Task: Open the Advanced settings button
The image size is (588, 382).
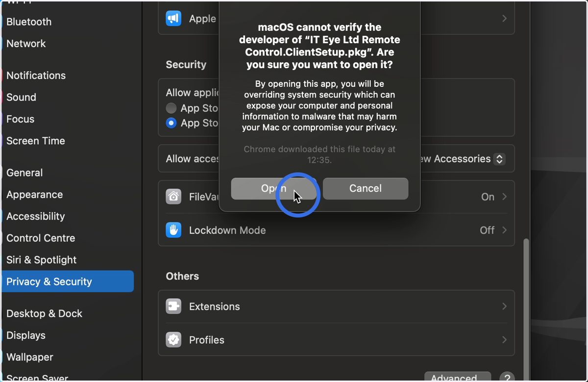Action: [458, 377]
